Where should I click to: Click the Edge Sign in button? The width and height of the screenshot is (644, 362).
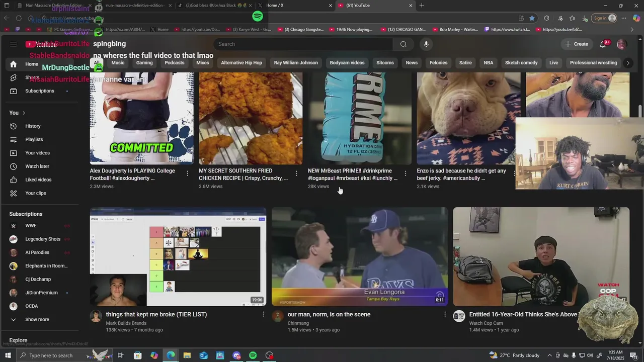[x=605, y=18]
